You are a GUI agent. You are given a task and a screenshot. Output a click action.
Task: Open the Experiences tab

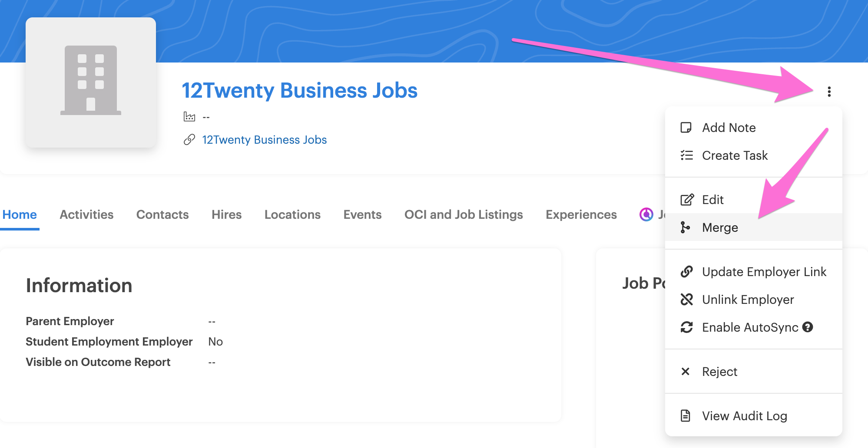pyautogui.click(x=581, y=214)
